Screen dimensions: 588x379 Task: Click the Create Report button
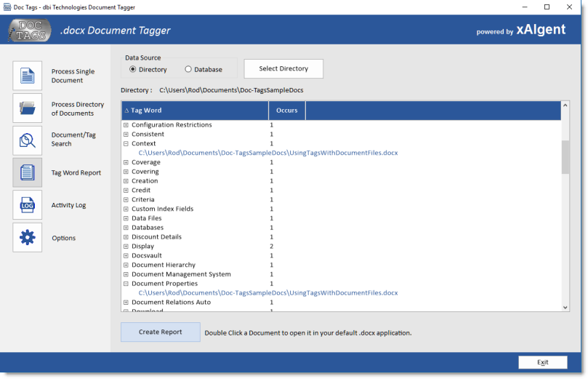pos(161,332)
